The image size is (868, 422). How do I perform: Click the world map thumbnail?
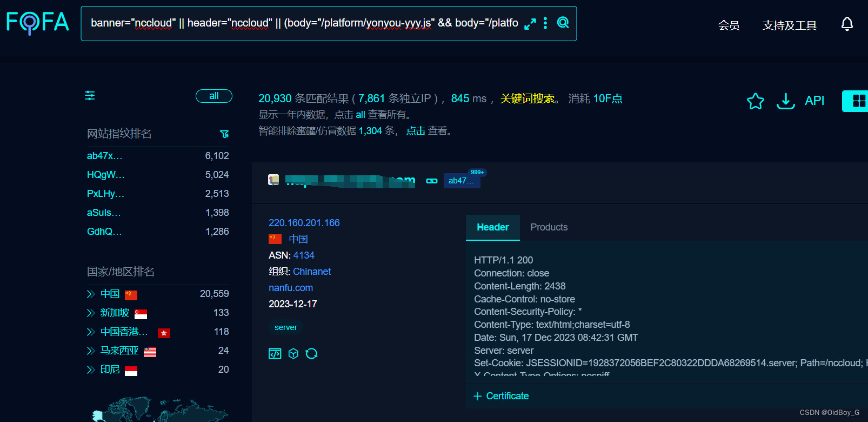tap(160, 410)
